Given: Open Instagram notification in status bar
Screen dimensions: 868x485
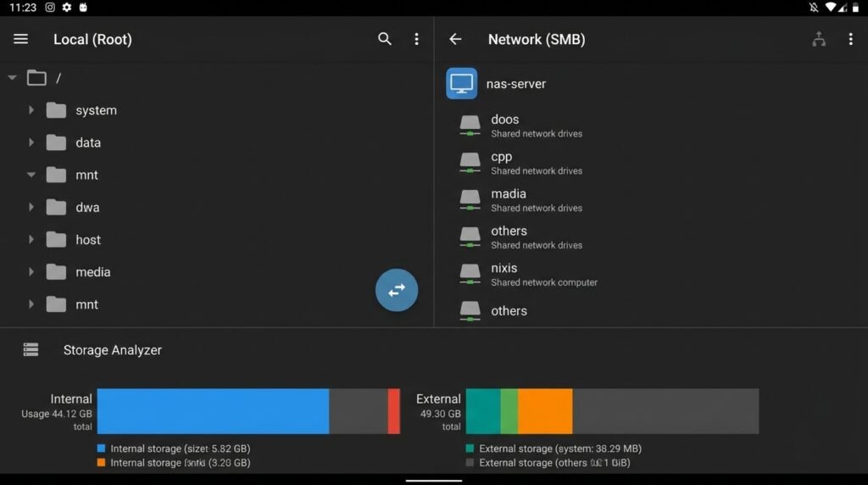Looking at the screenshot, I should pos(50,7).
